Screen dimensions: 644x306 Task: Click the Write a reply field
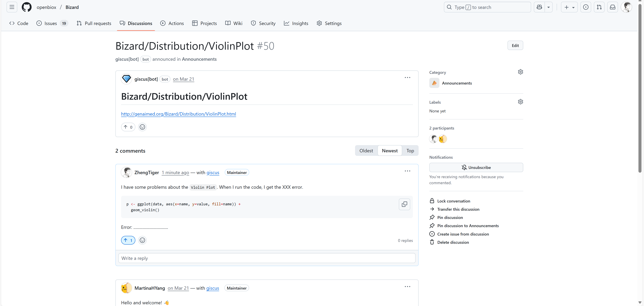pyautogui.click(x=266, y=258)
